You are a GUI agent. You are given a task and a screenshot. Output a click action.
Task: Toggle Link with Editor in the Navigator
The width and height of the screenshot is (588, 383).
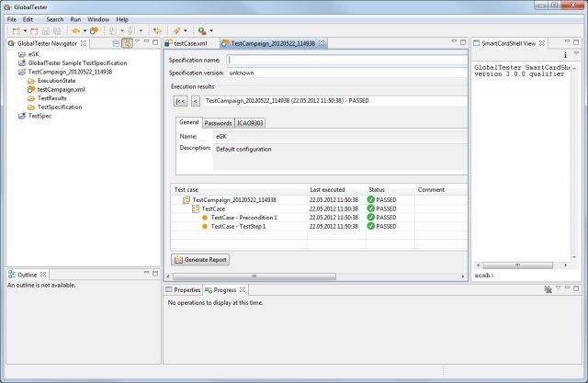click(x=127, y=43)
